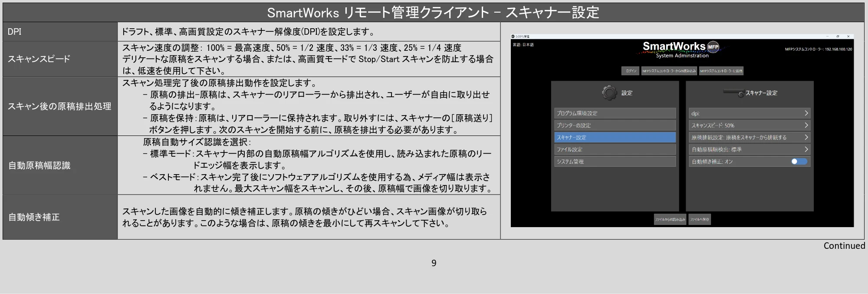Click ファイルからの読み込み button
Screen dimensions: 868x294
[x=670, y=219]
